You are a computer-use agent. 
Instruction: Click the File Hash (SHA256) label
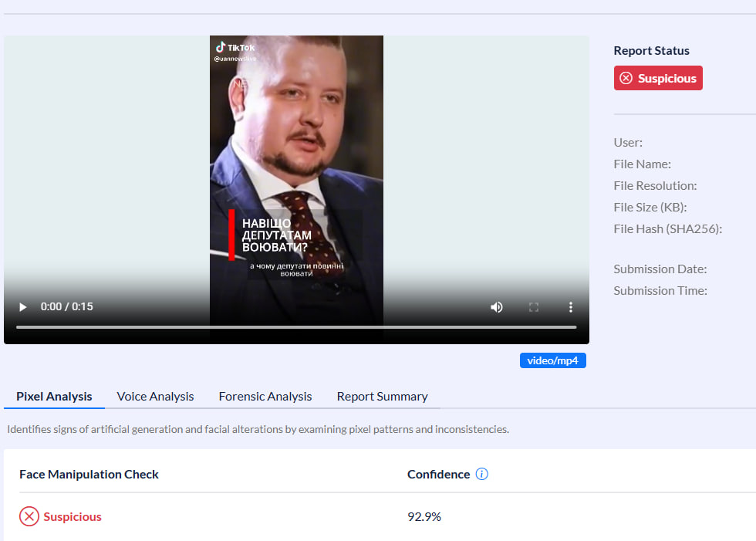coord(667,228)
